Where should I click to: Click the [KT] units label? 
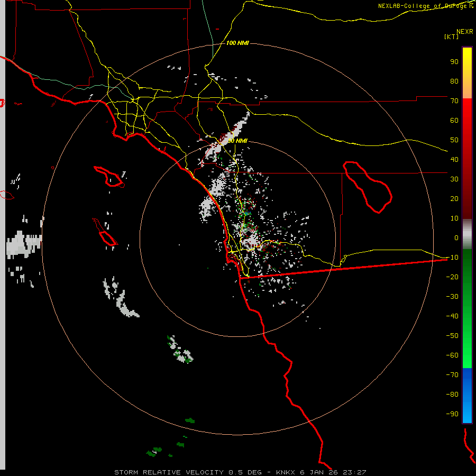pyautogui.click(x=451, y=36)
